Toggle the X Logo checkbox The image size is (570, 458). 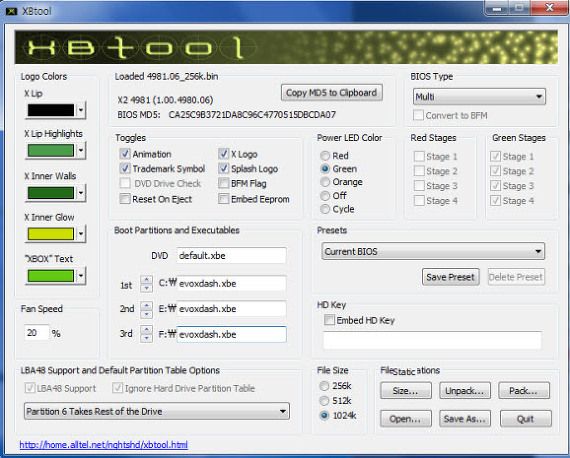pyautogui.click(x=224, y=154)
